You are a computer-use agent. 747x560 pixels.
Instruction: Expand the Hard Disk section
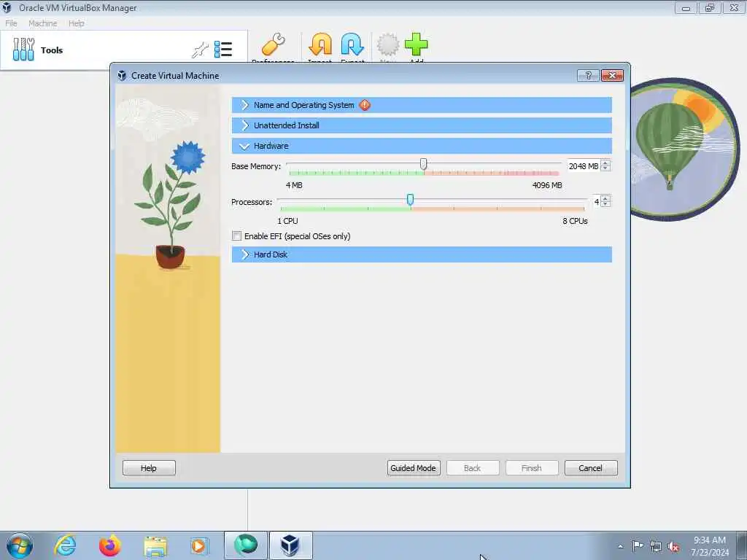tap(422, 254)
